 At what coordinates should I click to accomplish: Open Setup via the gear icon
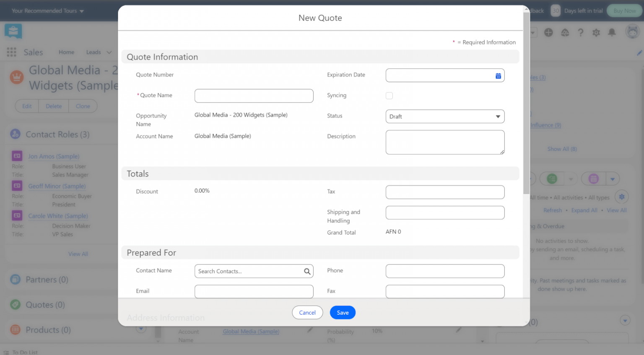pos(596,32)
